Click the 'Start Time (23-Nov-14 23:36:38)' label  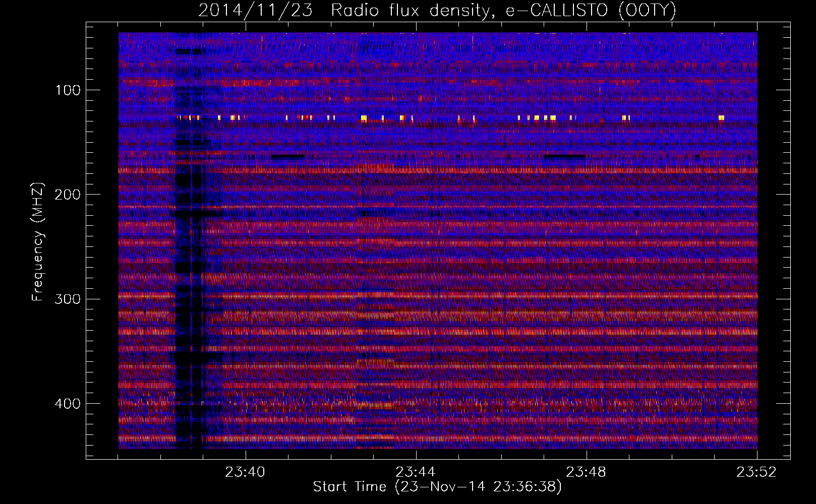pyautogui.click(x=437, y=487)
